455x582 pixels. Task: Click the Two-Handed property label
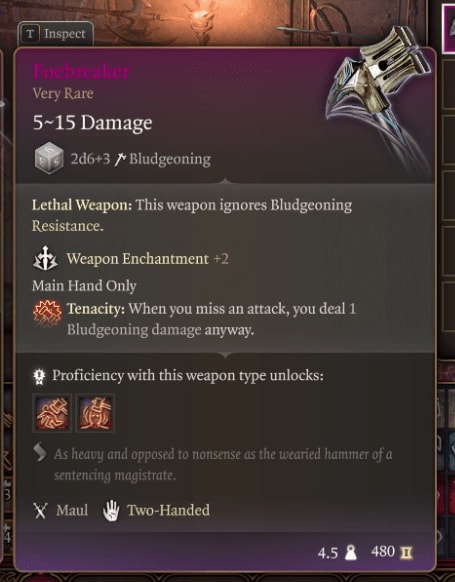[168, 510]
